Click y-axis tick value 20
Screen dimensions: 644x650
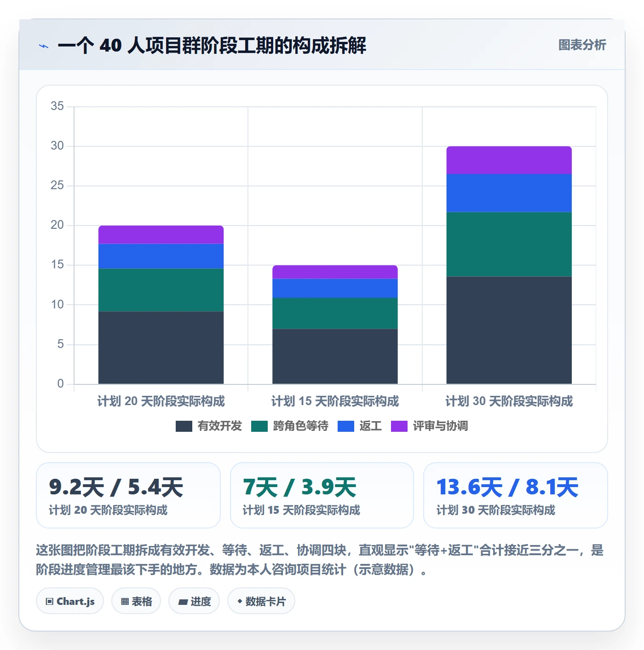point(57,225)
